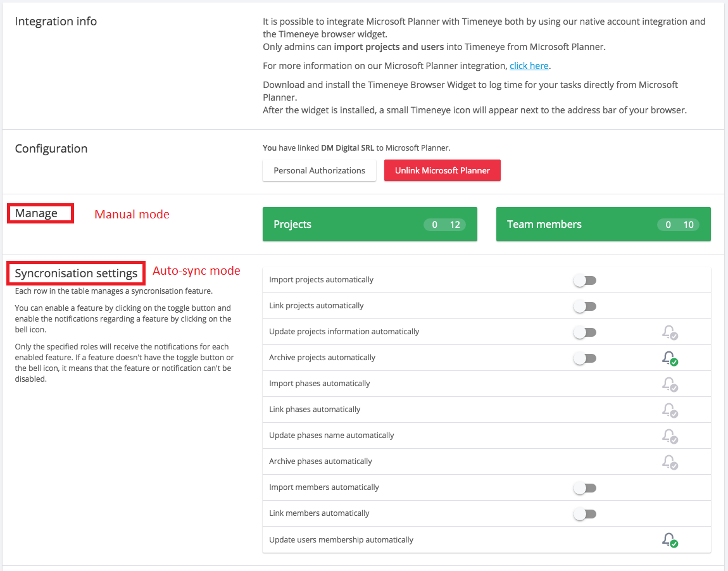Image resolution: width=728 pixels, height=571 pixels.
Task: Open the green Team members button
Action: (603, 224)
